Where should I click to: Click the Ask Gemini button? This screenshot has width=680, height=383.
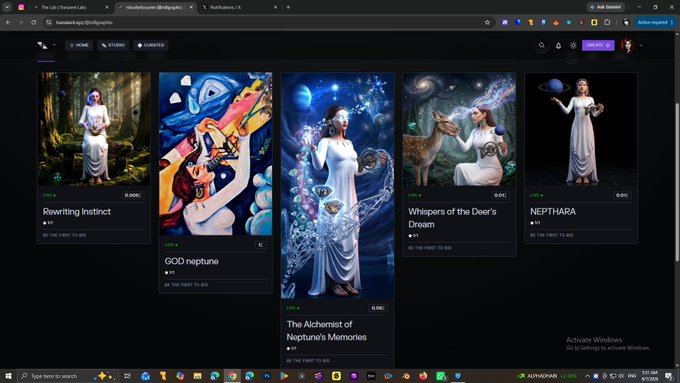[x=605, y=7]
